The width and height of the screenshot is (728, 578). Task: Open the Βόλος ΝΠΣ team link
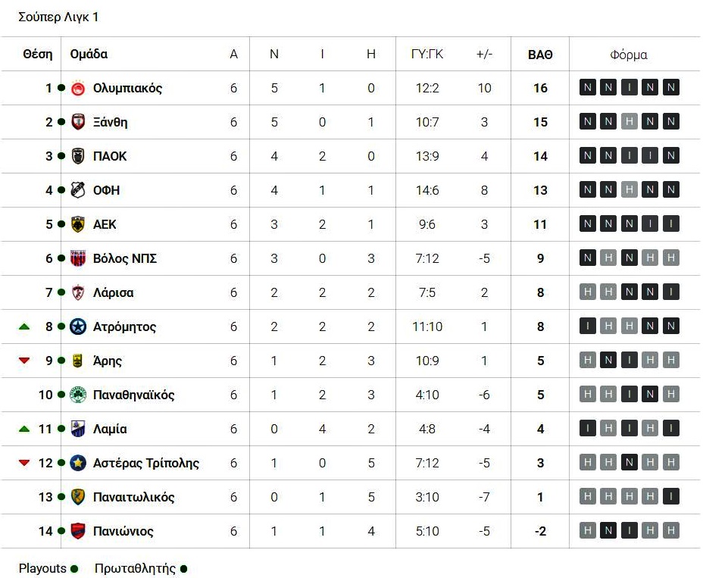pyautogui.click(x=124, y=258)
